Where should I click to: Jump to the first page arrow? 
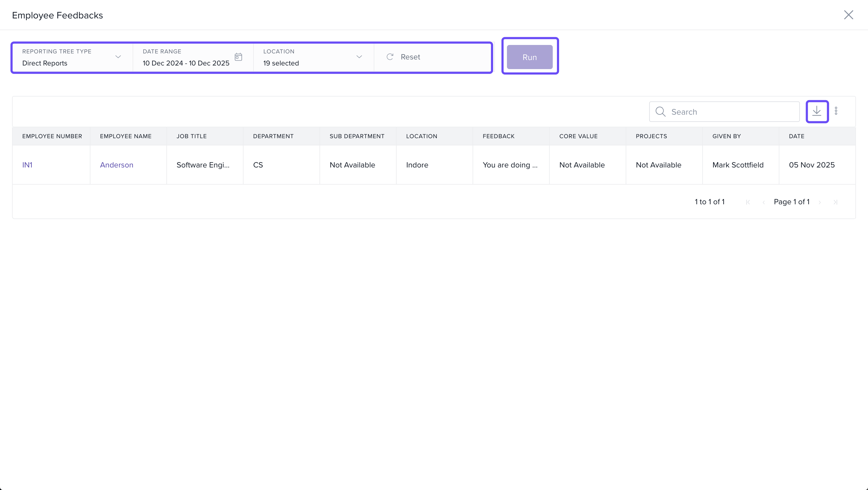click(748, 202)
